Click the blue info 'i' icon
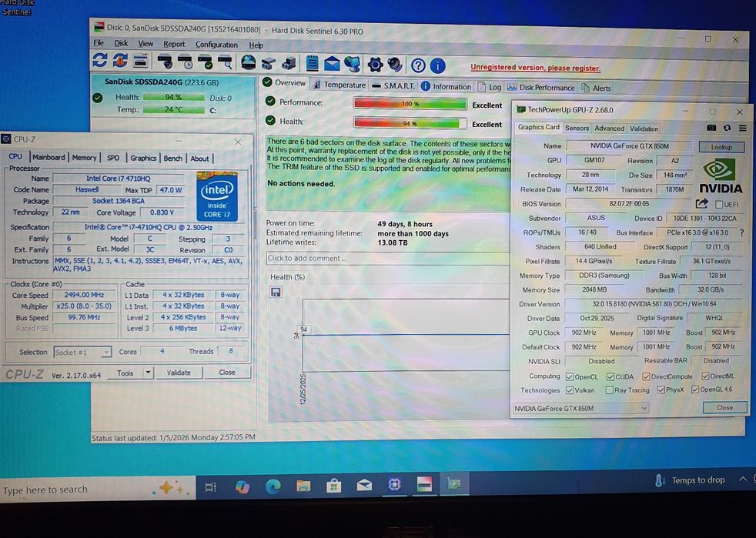This screenshot has width=756, height=538. pos(437,65)
